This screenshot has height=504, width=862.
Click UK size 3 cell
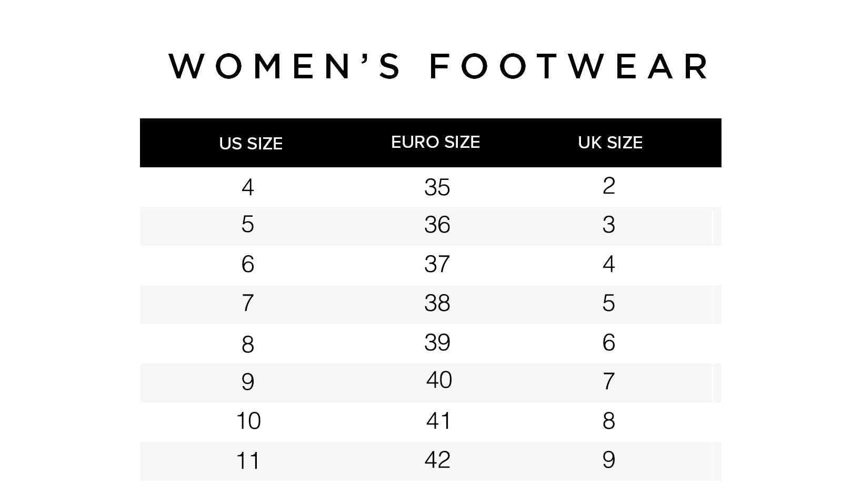(x=609, y=225)
